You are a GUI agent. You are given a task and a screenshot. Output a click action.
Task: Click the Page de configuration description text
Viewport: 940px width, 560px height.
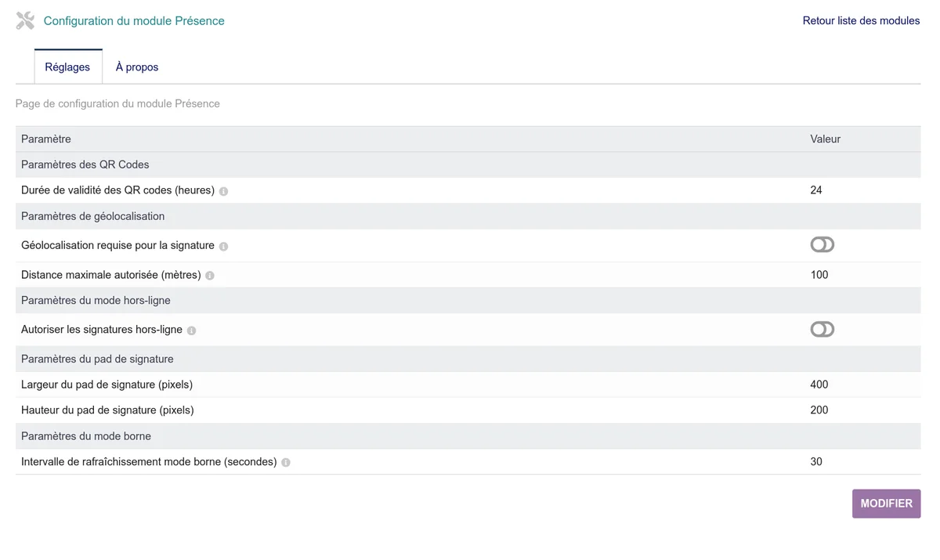(117, 103)
